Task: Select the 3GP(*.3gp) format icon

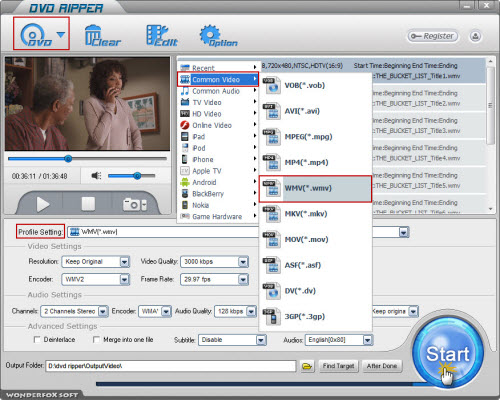Action: pos(272,316)
